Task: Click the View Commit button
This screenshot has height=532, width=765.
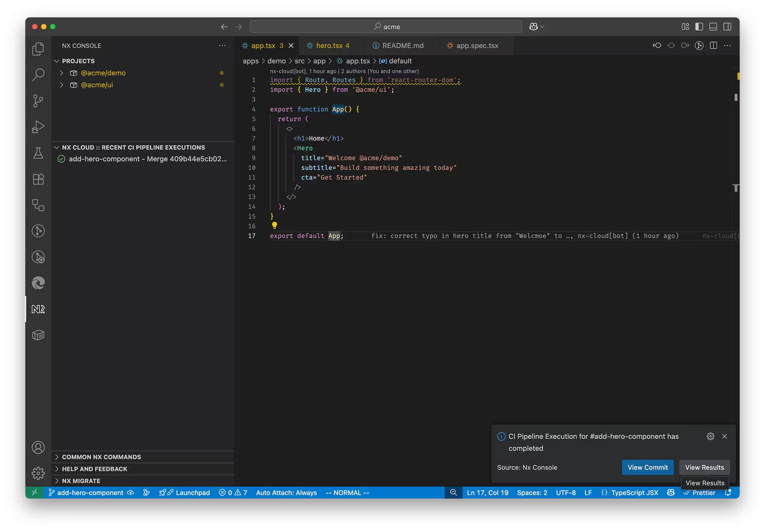Action: click(x=647, y=467)
